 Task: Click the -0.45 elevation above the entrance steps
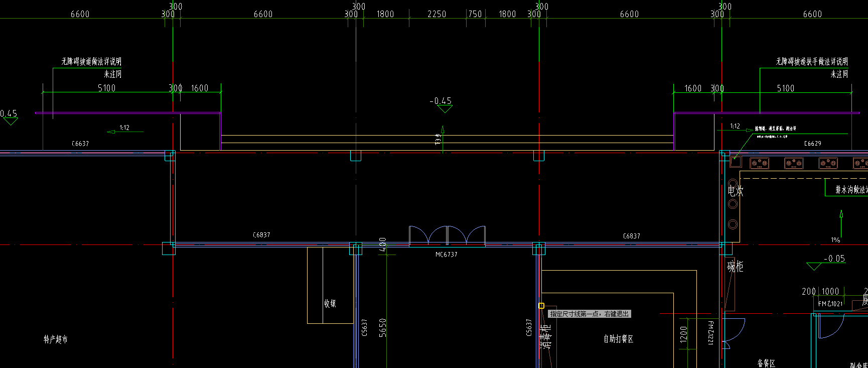(x=441, y=101)
